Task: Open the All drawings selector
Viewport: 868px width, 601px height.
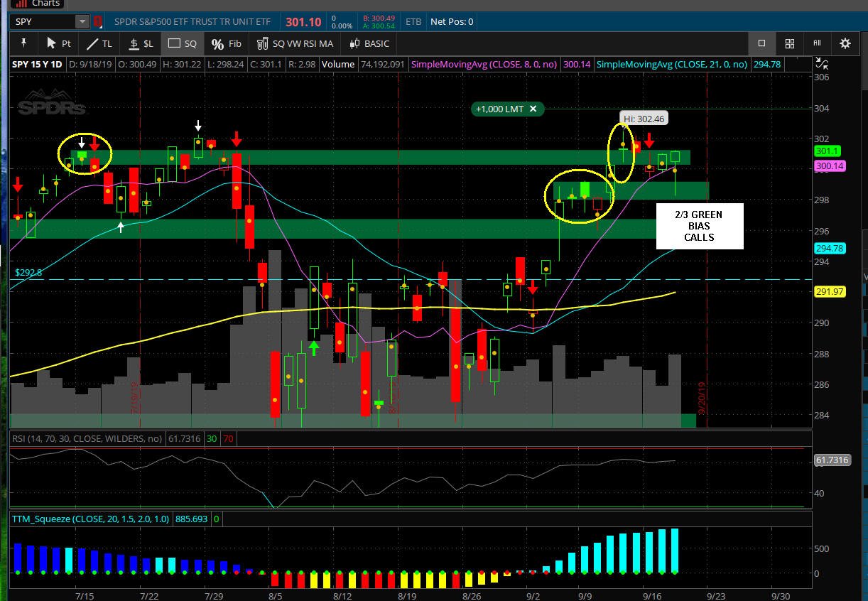Action: click(x=817, y=43)
